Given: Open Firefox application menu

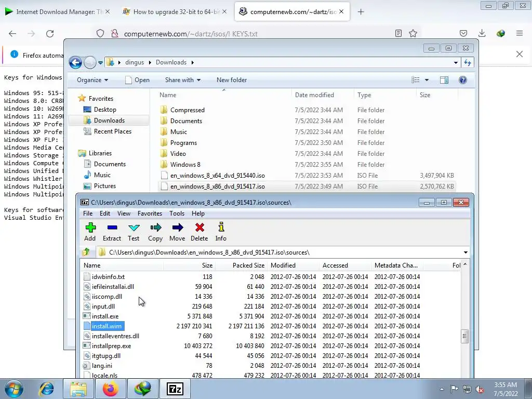Looking at the screenshot, I should point(520,33).
